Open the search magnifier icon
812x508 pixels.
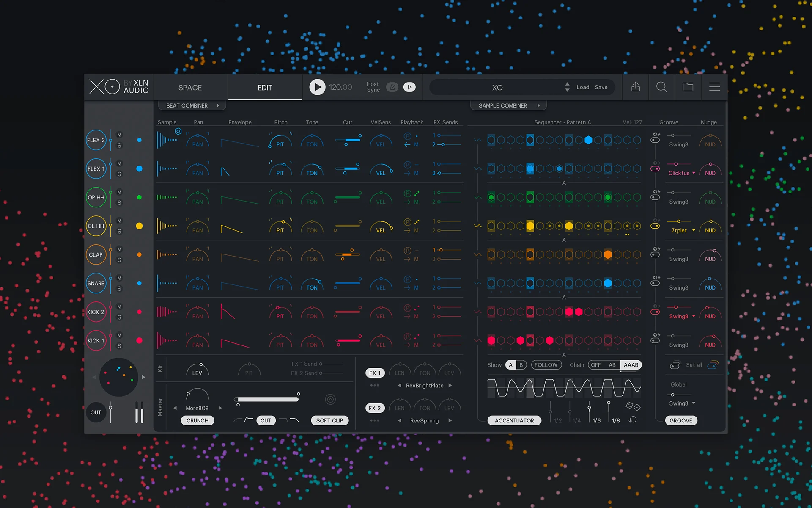pyautogui.click(x=661, y=87)
